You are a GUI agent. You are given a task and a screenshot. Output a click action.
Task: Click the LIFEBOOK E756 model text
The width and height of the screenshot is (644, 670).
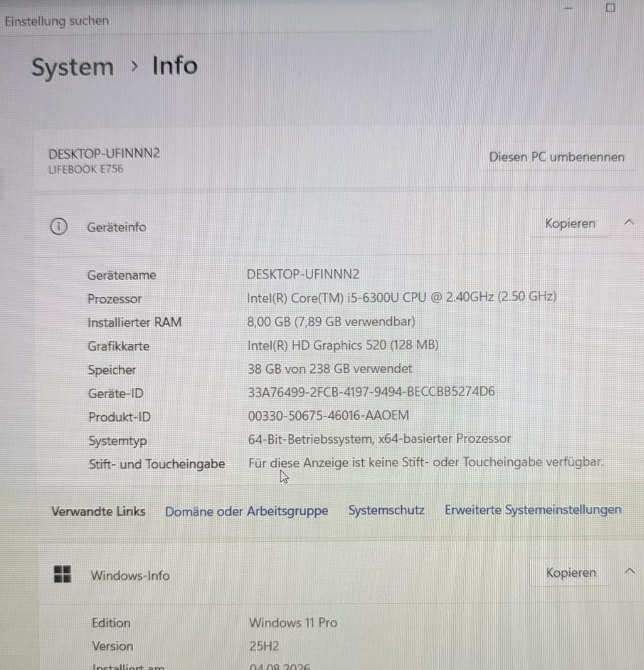86,170
